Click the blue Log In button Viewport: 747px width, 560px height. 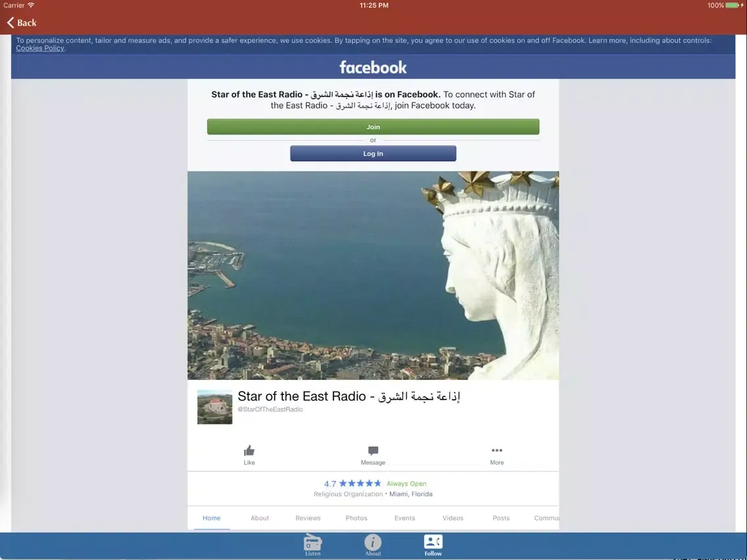tap(373, 153)
